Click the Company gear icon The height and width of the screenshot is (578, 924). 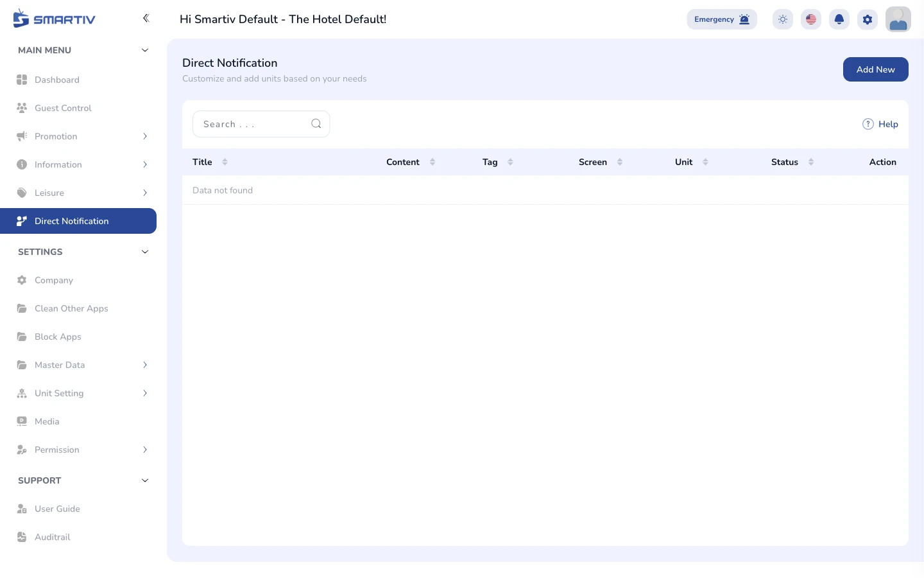[x=22, y=280]
